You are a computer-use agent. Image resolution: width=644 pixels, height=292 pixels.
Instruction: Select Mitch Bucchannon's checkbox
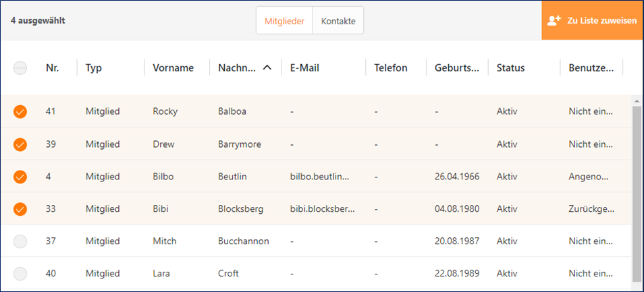pos(20,241)
